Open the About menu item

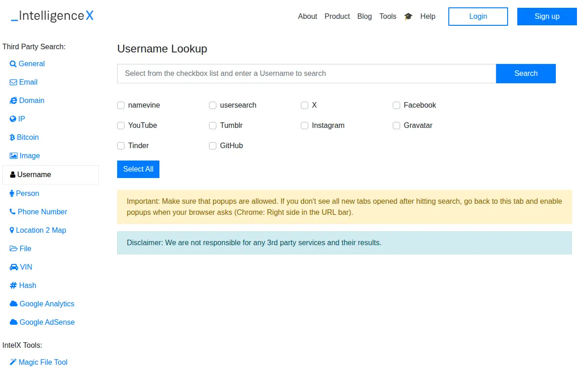307,17
